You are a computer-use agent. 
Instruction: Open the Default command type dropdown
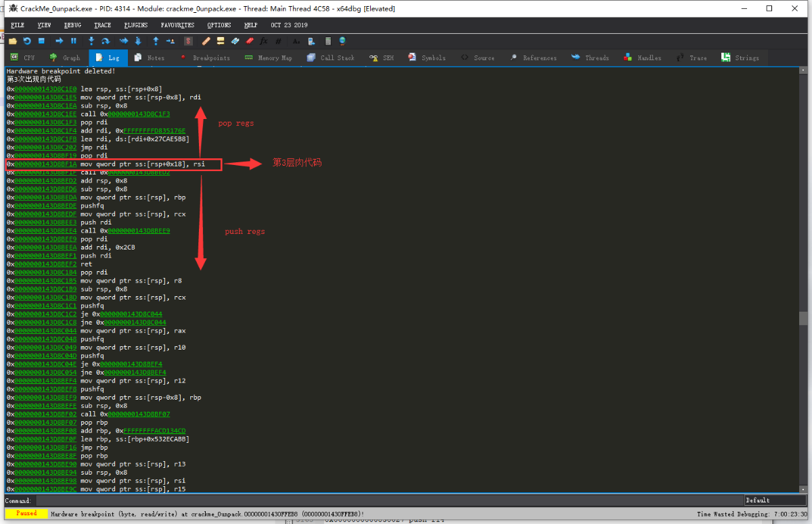(x=775, y=500)
